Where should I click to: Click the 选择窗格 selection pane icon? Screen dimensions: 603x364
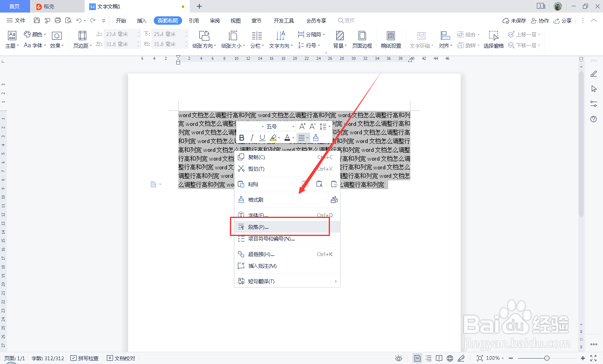click(x=493, y=39)
